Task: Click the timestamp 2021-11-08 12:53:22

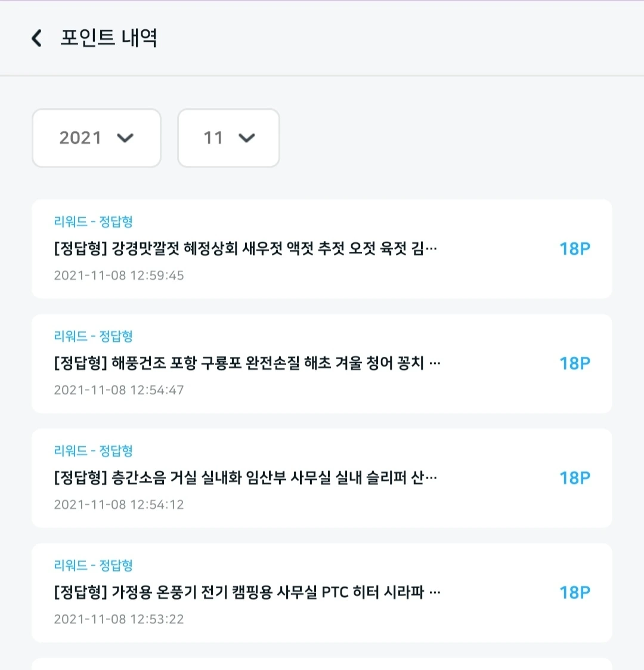Action: click(x=119, y=619)
